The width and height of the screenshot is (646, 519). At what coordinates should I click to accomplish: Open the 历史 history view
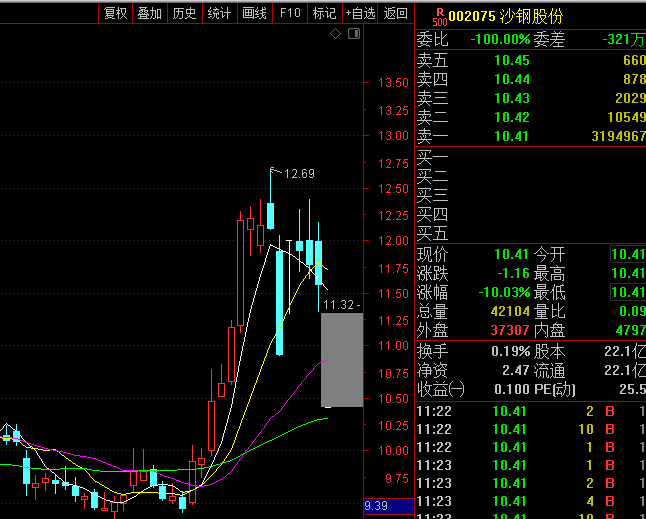click(184, 13)
